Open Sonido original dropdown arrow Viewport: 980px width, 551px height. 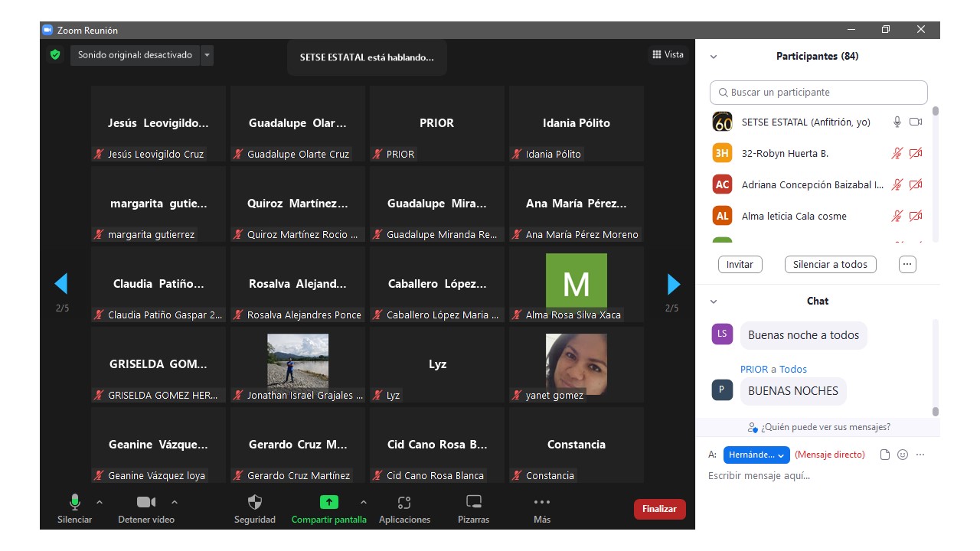tap(207, 55)
